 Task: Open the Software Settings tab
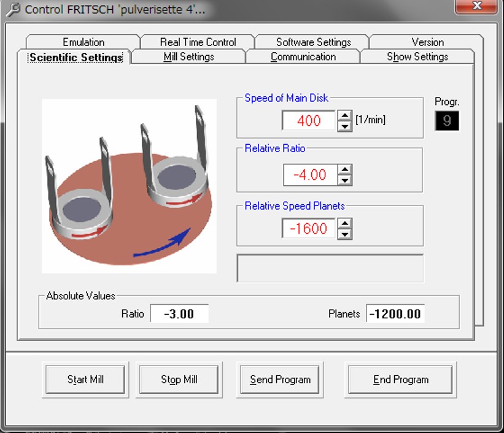tap(313, 42)
